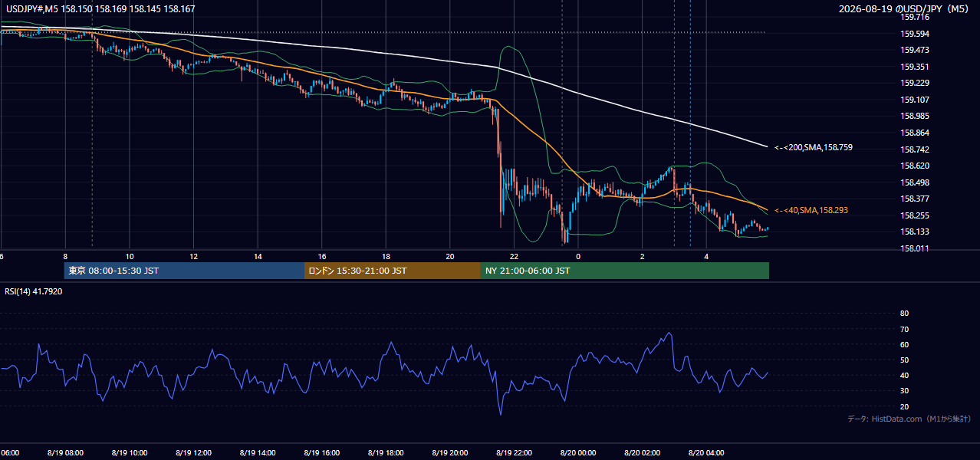This screenshot has width=980, height=460.
Task: Click the 8/19 10:00 bottom time label
Action: [x=129, y=452]
